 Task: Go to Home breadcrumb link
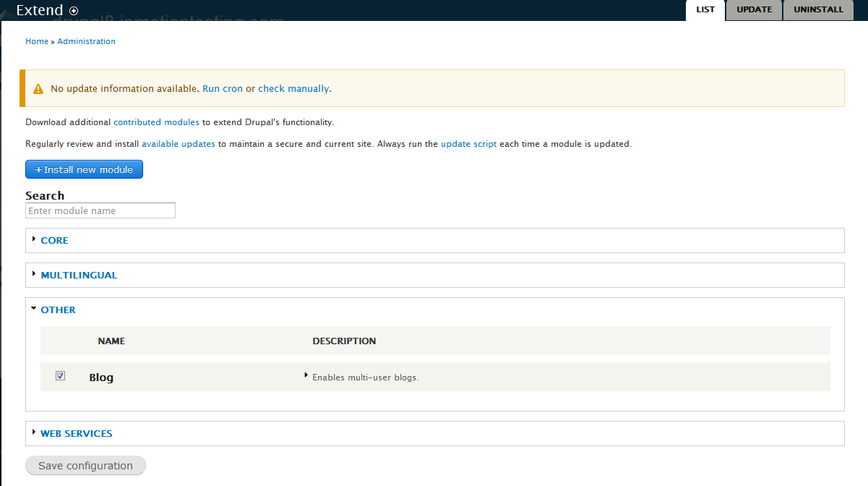pos(37,41)
